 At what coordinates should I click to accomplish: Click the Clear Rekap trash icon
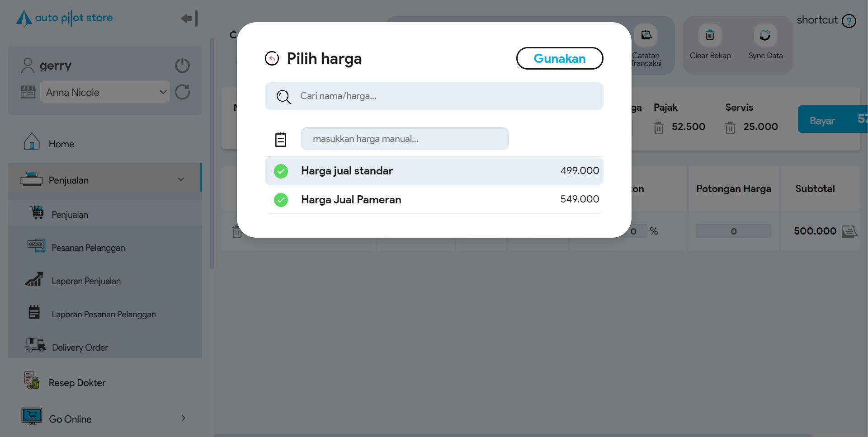pos(710,35)
